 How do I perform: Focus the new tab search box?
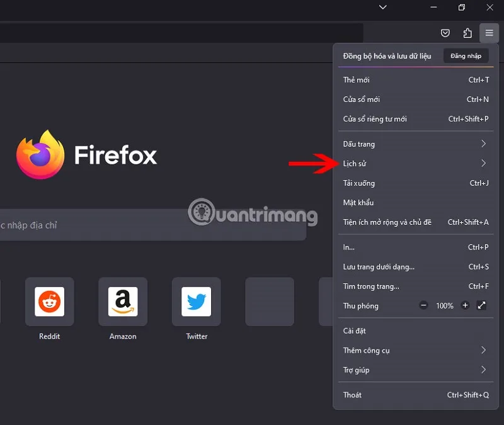coord(153,225)
